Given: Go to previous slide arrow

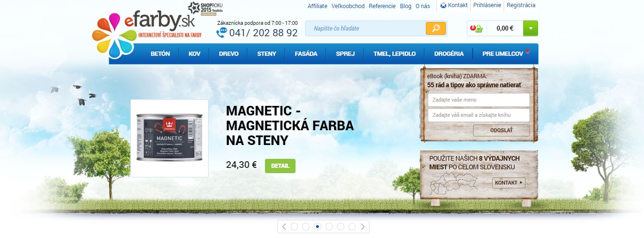Looking at the screenshot, I should point(284,227).
